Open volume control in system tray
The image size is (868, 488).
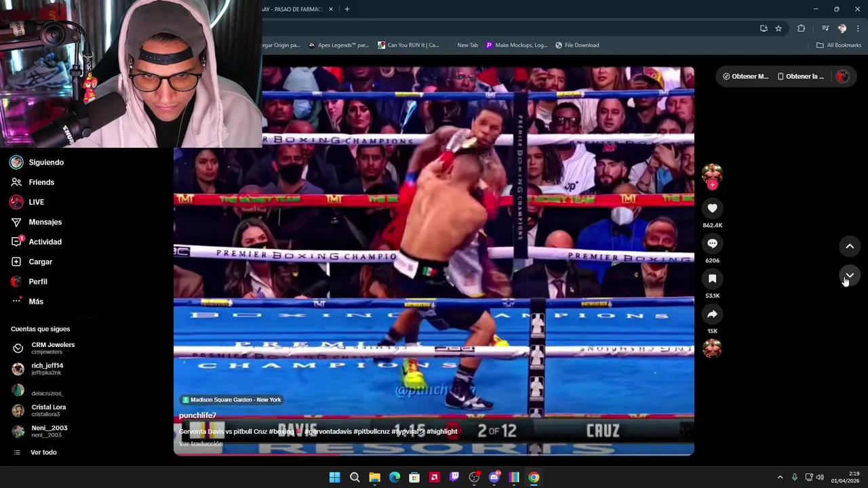click(x=820, y=477)
